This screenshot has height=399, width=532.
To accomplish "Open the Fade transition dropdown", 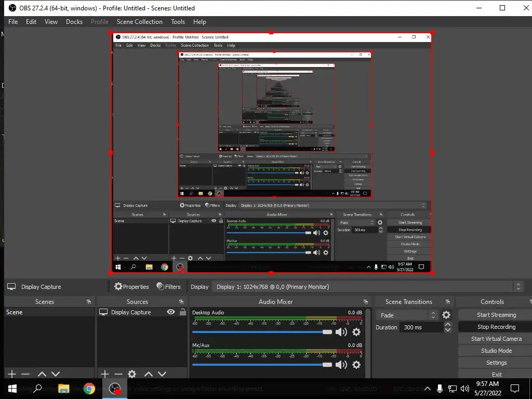I will (406, 315).
